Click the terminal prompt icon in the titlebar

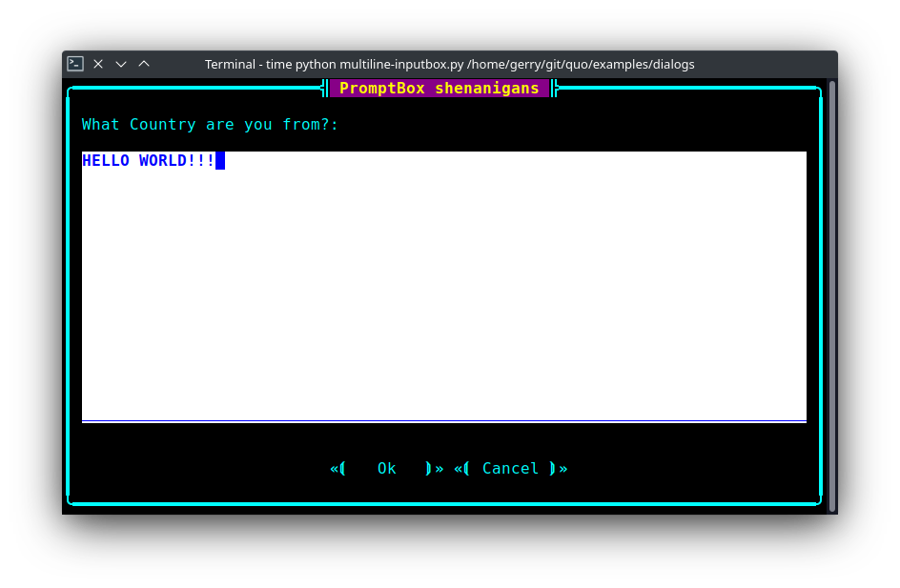coord(74,64)
